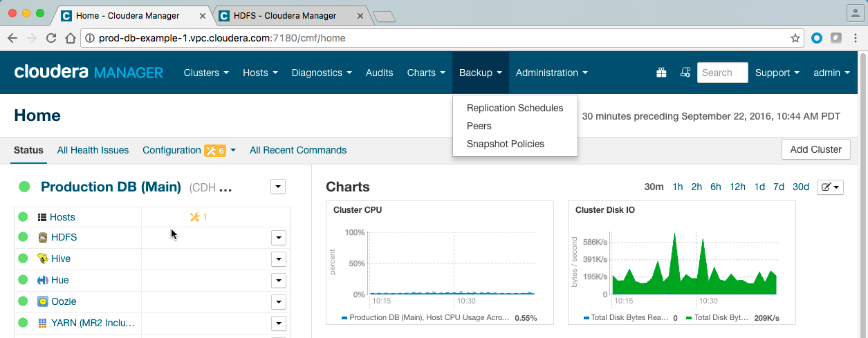868x338 pixels.
Task: Click the Backup menu item
Action: (481, 73)
